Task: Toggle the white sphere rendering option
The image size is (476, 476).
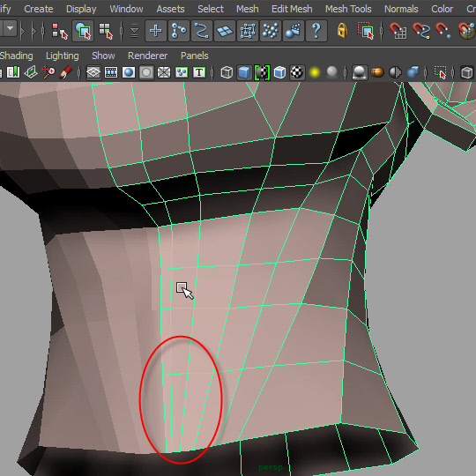Action: point(360,72)
